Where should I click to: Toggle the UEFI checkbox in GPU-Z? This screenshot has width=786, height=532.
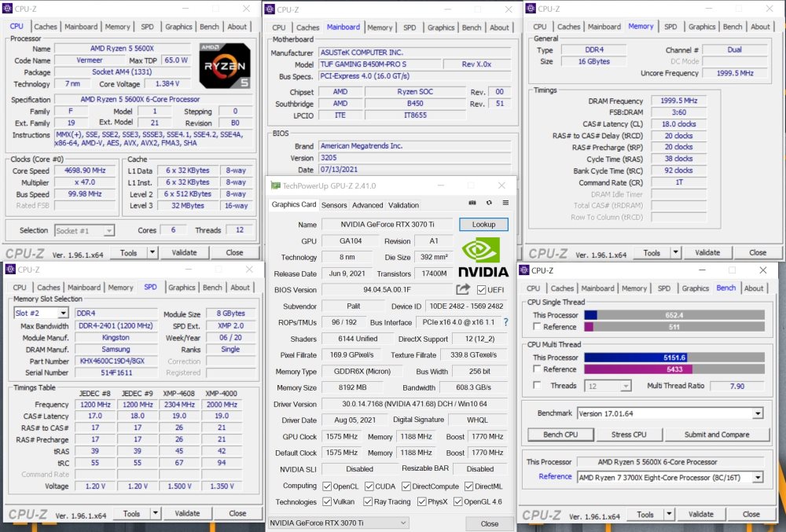coord(481,290)
